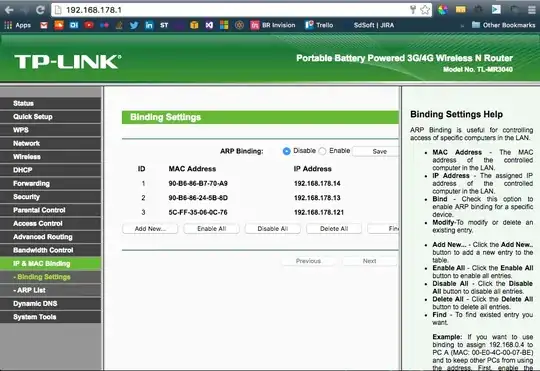Image resolution: width=540 pixels, height=371 pixels.
Task: Open the orange SoundCloud bookmark
Action: click(x=59, y=25)
